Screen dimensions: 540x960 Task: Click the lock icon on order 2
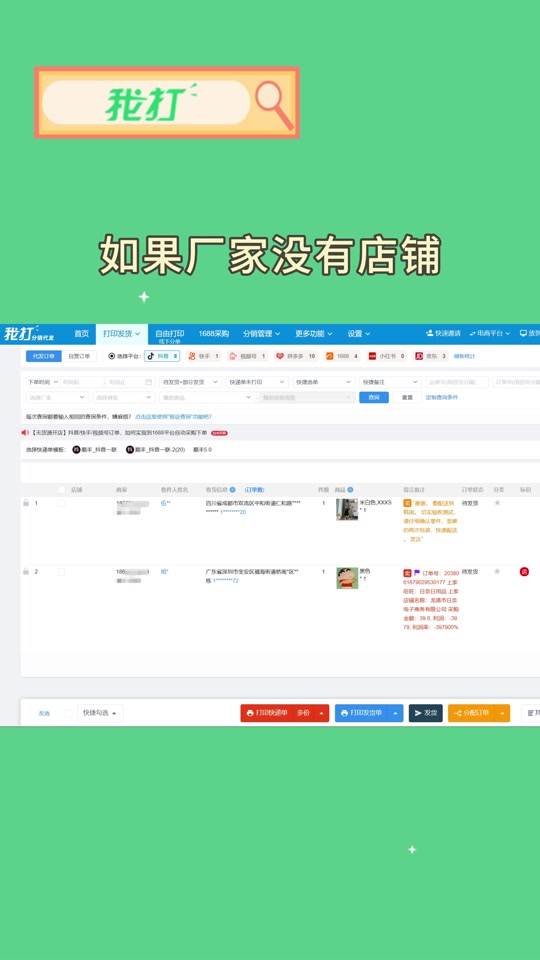coord(26,571)
